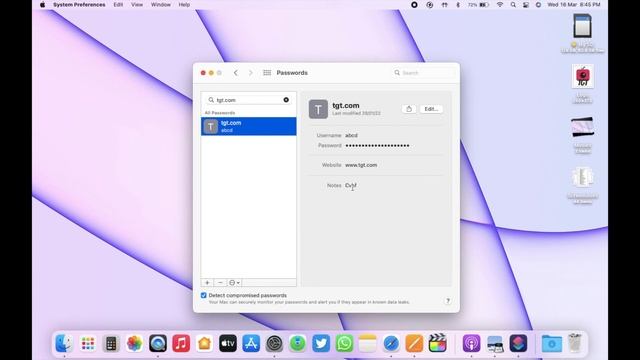Click the Wi-Fi status icon
Viewport: 640px width, 360px height.
pos(500,4)
